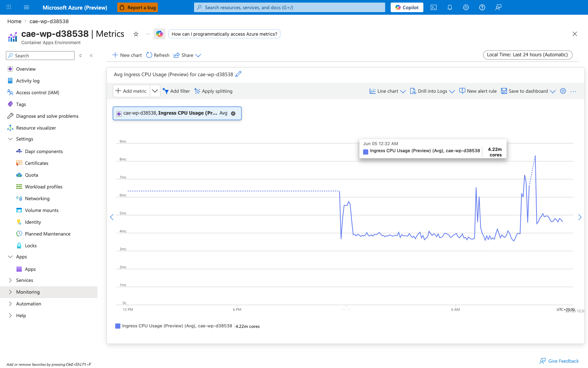Open the hamburger portal menu
The width and height of the screenshot is (588, 368).
point(26,7)
